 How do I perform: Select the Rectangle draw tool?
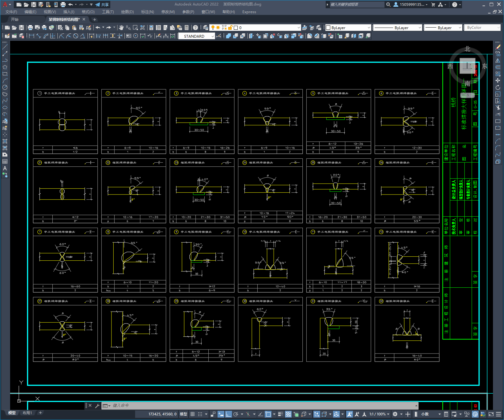[x=5, y=74]
